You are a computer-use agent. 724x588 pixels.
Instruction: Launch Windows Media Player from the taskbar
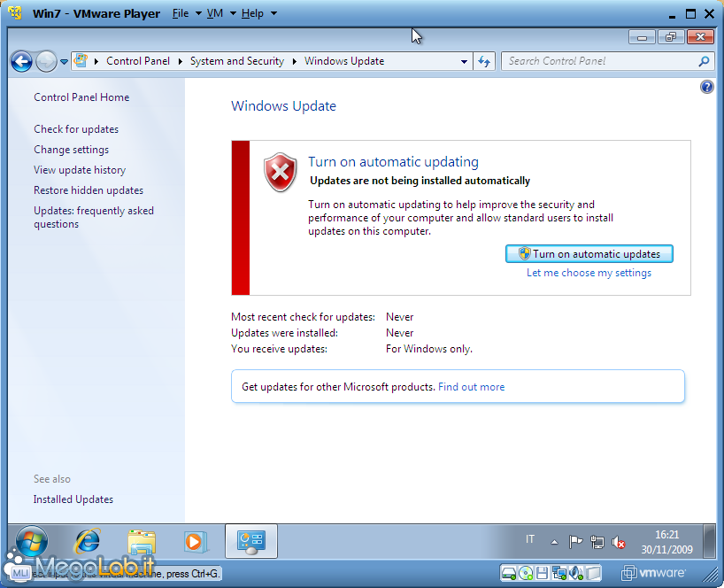195,541
